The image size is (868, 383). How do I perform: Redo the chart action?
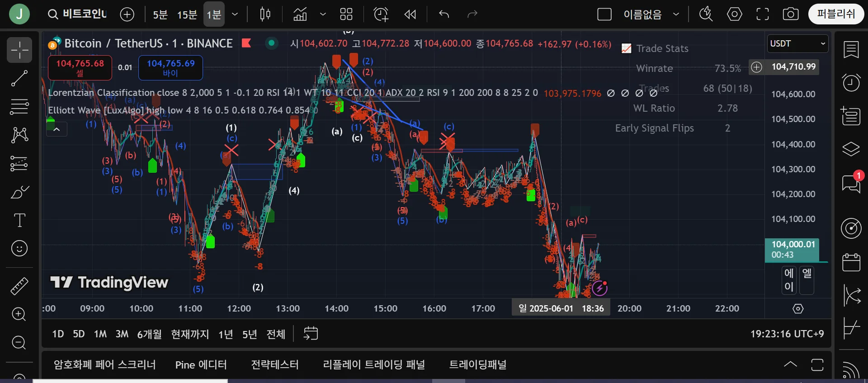point(472,14)
